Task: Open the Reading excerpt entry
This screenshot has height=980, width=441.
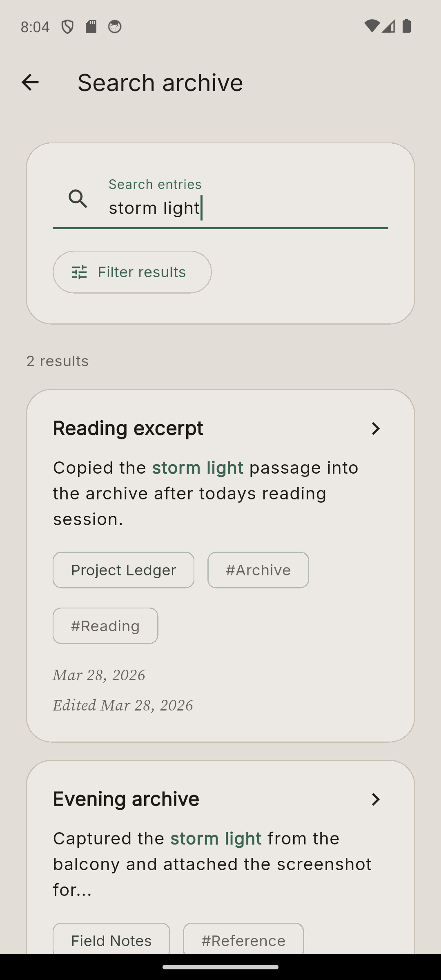Action: 128,428
